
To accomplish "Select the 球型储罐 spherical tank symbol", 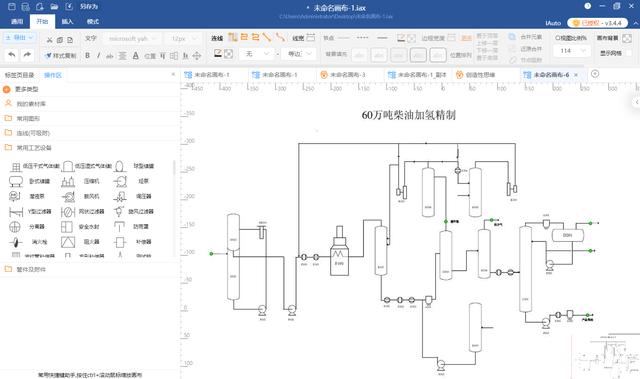I will (x=120, y=166).
